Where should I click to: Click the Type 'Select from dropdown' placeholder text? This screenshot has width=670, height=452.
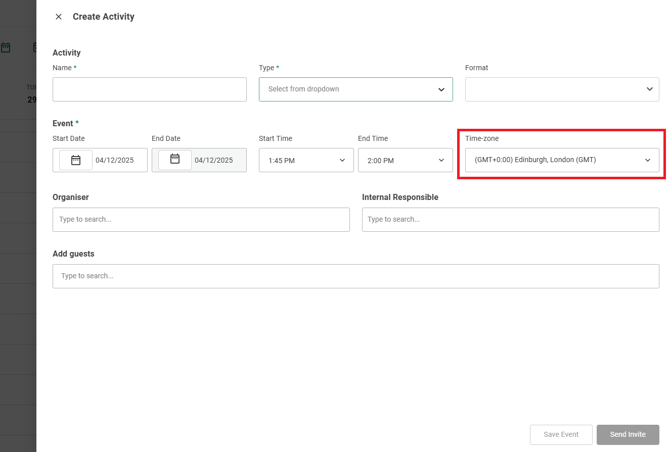click(x=304, y=89)
